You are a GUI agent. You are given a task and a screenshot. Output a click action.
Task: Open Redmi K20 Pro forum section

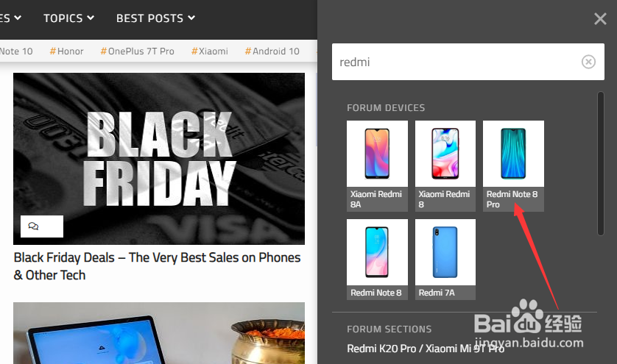click(426, 349)
